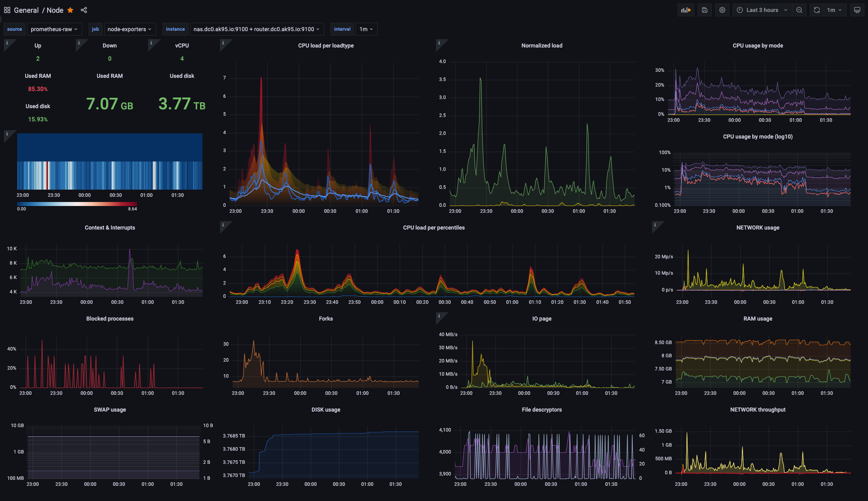The height and width of the screenshot is (501, 868).
Task: Toggle the favorite star for Node dashboard
Action: 70,10
